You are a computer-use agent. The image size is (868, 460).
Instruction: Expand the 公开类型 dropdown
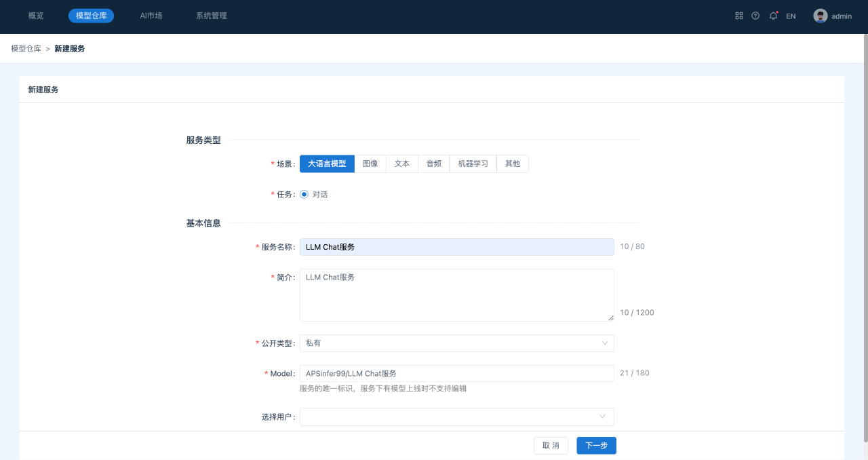pos(456,343)
